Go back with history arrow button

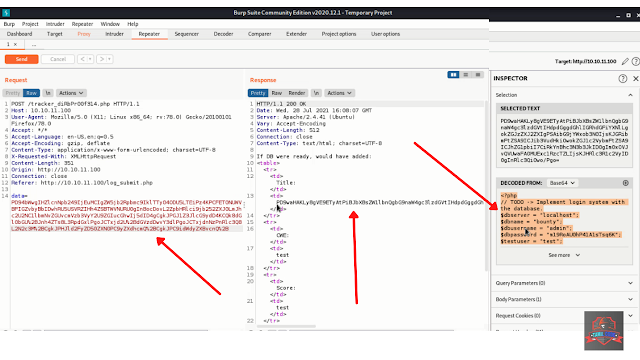[82, 59]
